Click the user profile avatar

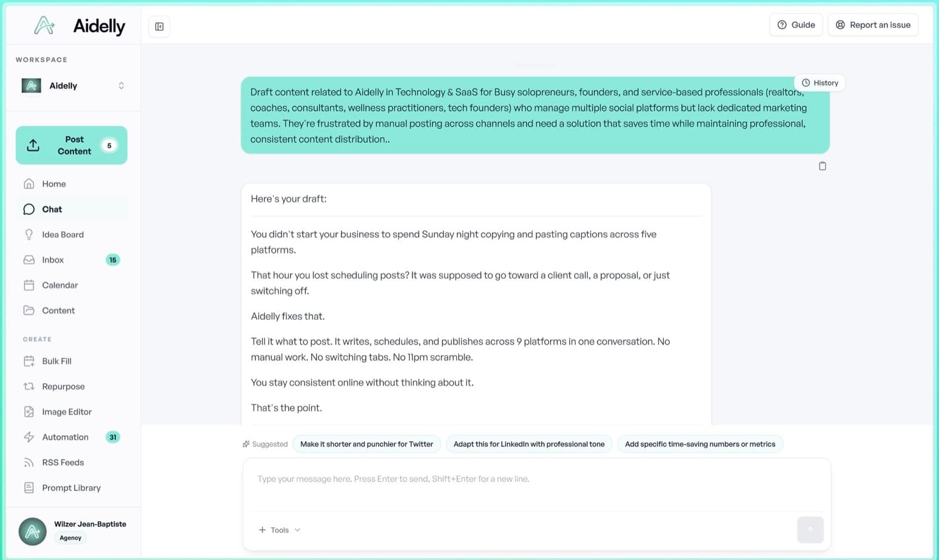coord(33,532)
